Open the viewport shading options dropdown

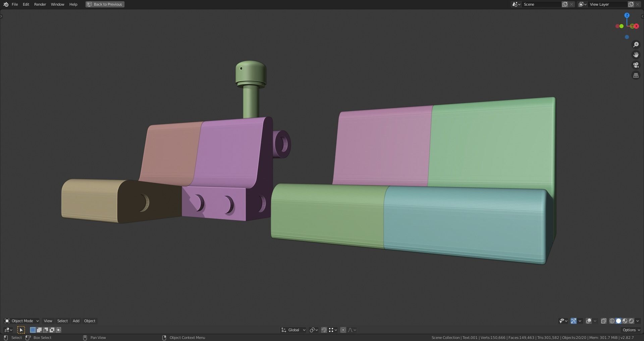click(x=638, y=321)
